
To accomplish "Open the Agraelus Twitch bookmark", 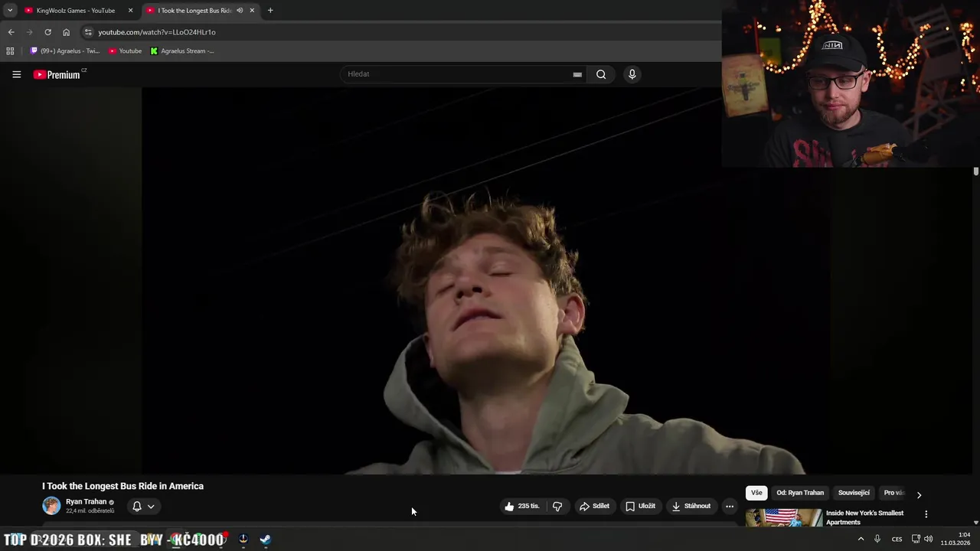I will coord(65,51).
